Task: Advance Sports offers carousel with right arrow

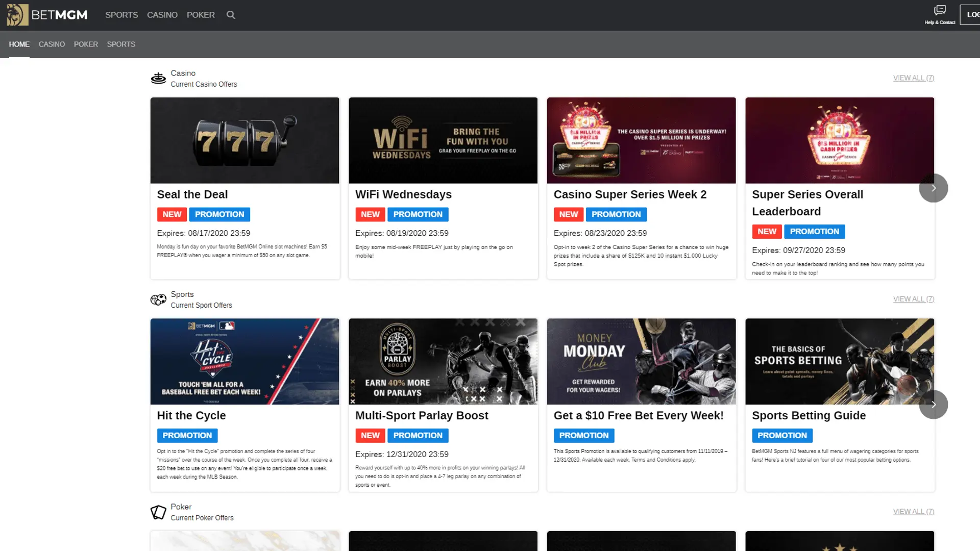Action: click(x=933, y=405)
